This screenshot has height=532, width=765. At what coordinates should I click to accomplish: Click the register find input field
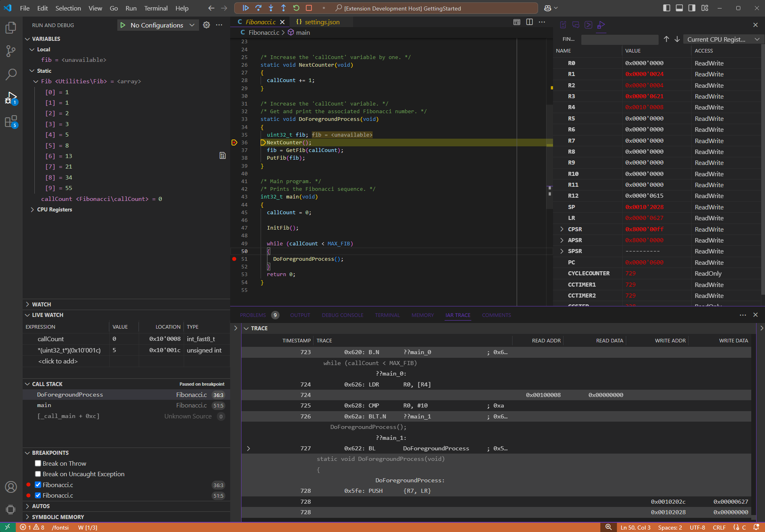coord(619,39)
